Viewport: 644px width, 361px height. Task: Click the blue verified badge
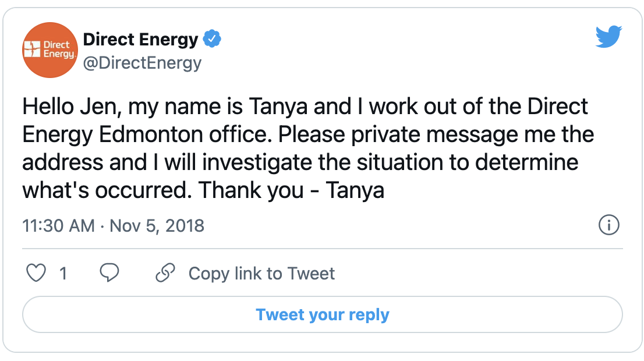(x=212, y=40)
